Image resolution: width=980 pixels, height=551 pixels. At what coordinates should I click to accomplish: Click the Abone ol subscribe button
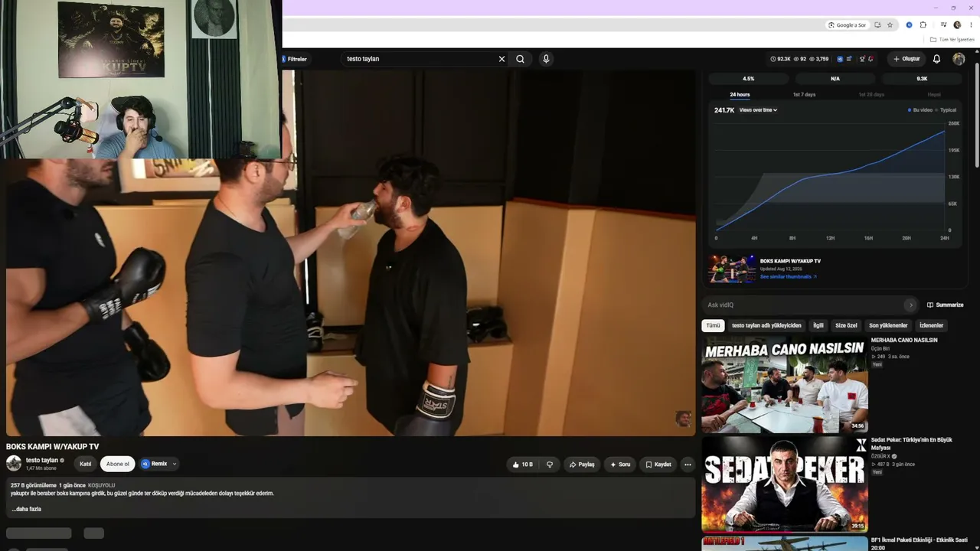click(x=118, y=464)
